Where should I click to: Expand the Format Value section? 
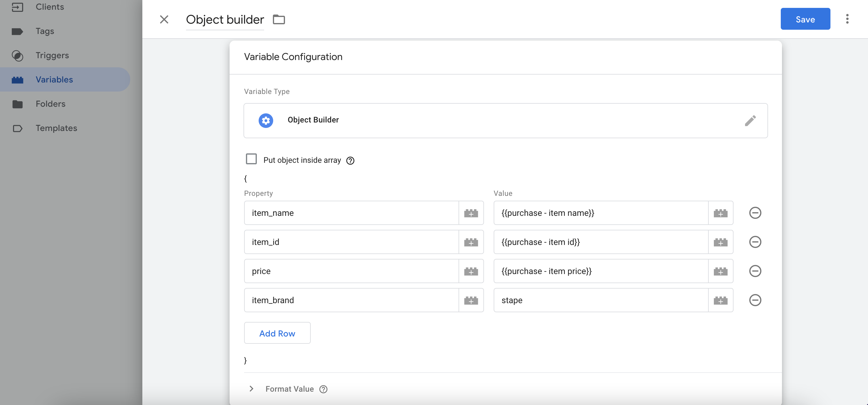click(251, 388)
